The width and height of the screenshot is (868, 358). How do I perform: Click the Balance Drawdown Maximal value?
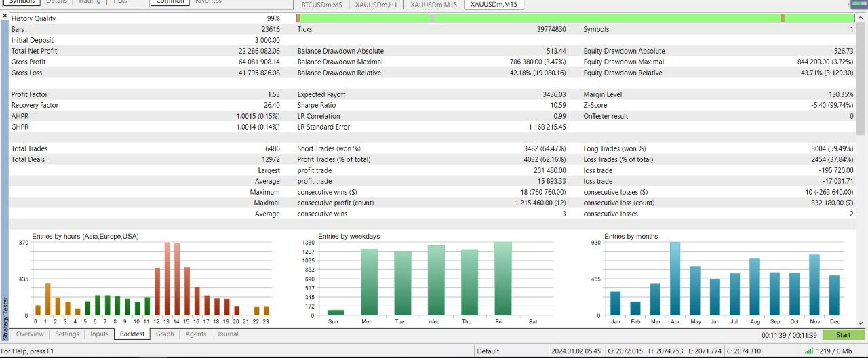pos(538,62)
